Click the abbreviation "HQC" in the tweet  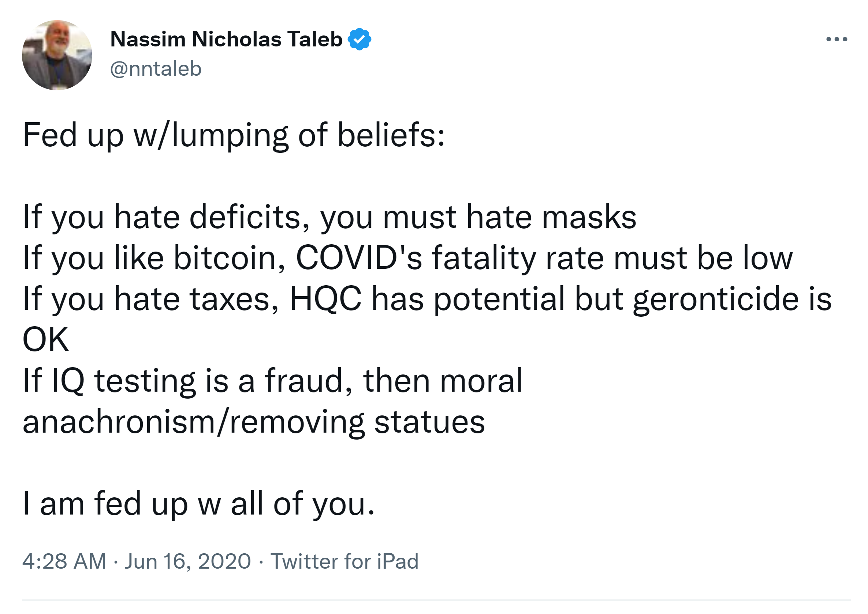[325, 299]
